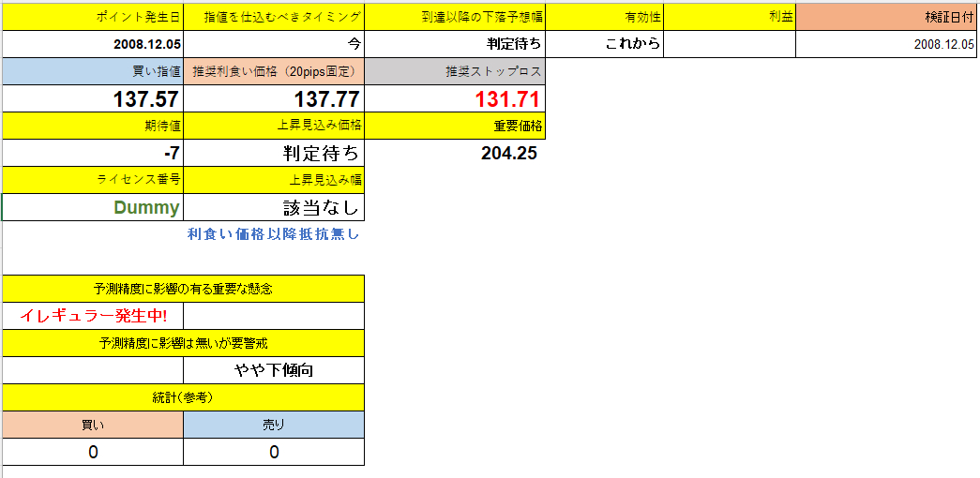Select the 重要価格 label cell
The width and height of the screenshot is (980, 478).
(455, 126)
